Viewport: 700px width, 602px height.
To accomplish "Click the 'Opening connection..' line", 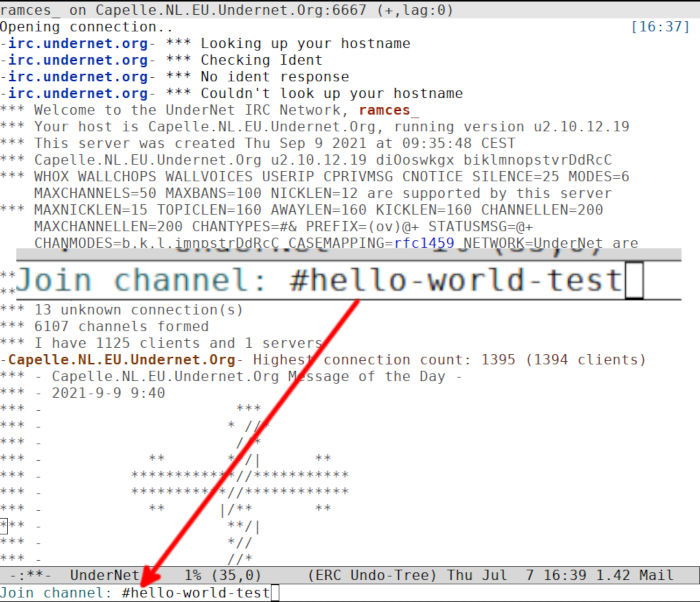I will (x=87, y=27).
